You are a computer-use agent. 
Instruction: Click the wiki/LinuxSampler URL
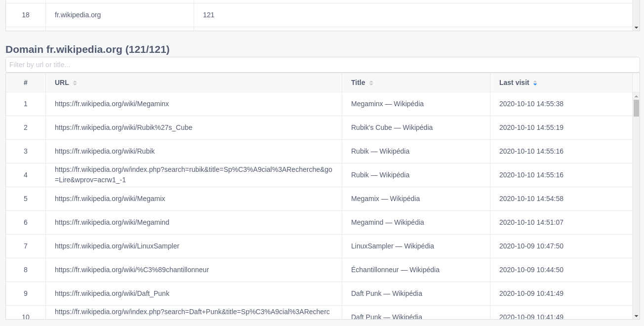point(117,246)
